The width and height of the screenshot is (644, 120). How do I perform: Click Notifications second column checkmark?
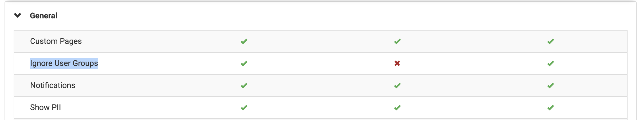(x=397, y=85)
